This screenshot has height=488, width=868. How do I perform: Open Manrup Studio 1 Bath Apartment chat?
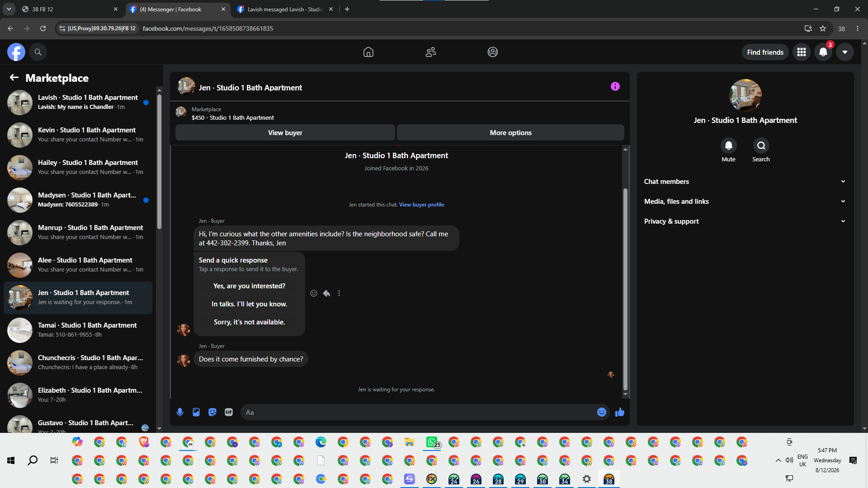[78, 233]
